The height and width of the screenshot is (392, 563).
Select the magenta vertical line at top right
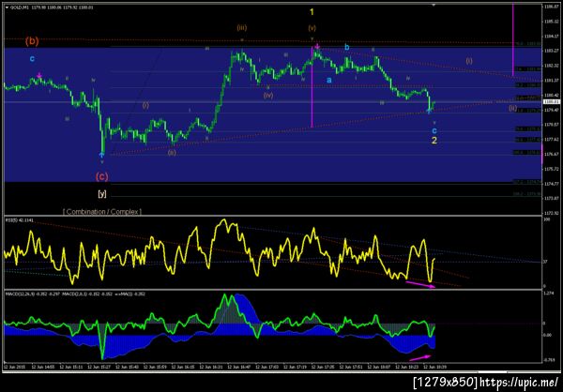coord(512,38)
